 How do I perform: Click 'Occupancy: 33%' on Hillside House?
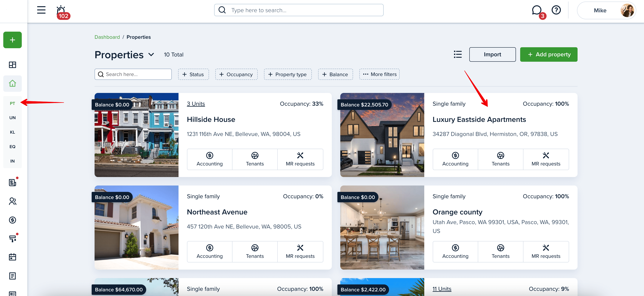[302, 104]
